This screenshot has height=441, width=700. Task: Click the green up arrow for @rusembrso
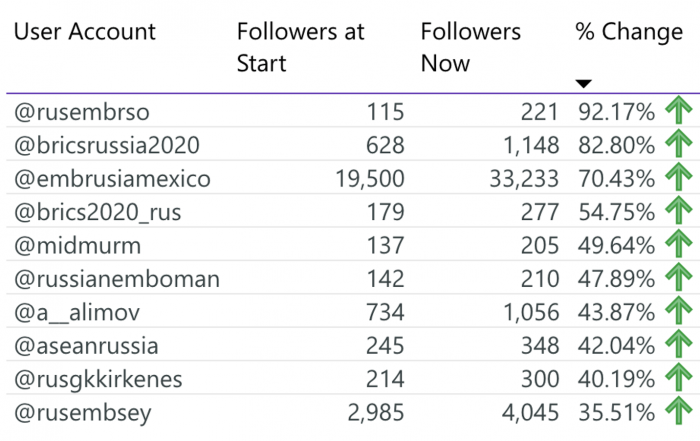(x=679, y=110)
